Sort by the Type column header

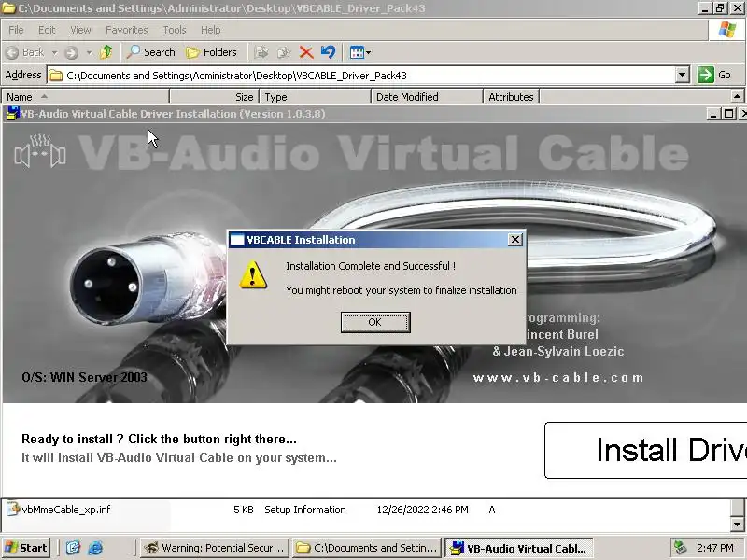point(315,97)
